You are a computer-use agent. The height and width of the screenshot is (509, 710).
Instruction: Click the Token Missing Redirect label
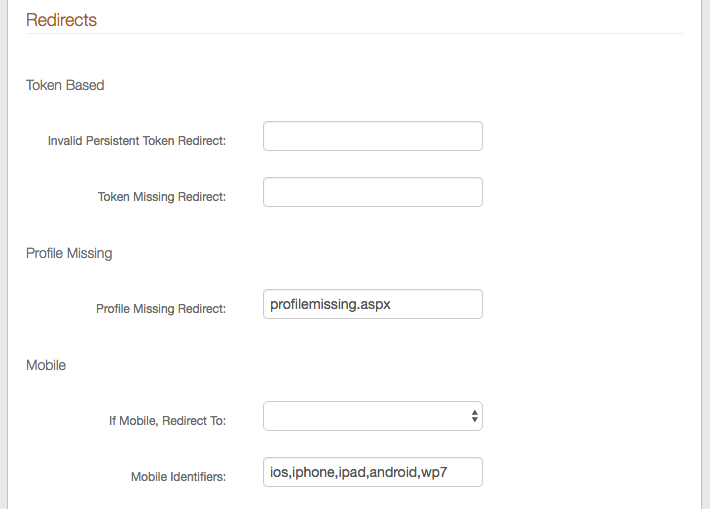[x=162, y=197]
